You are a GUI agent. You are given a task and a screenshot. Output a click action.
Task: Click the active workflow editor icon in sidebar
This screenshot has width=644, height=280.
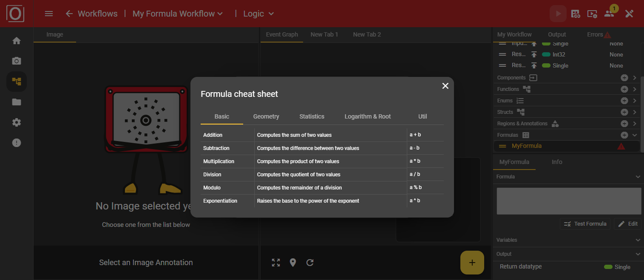16,81
